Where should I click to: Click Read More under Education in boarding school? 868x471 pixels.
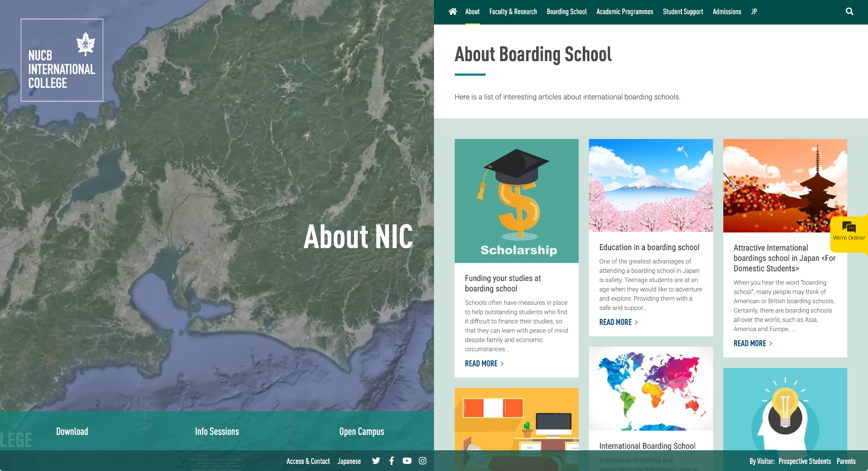pyautogui.click(x=618, y=322)
